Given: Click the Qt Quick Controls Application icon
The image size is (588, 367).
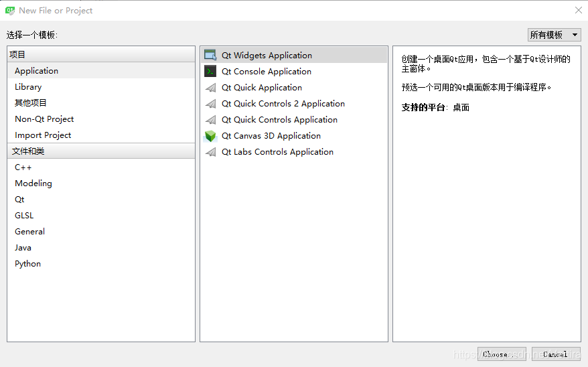Looking at the screenshot, I should [x=211, y=120].
